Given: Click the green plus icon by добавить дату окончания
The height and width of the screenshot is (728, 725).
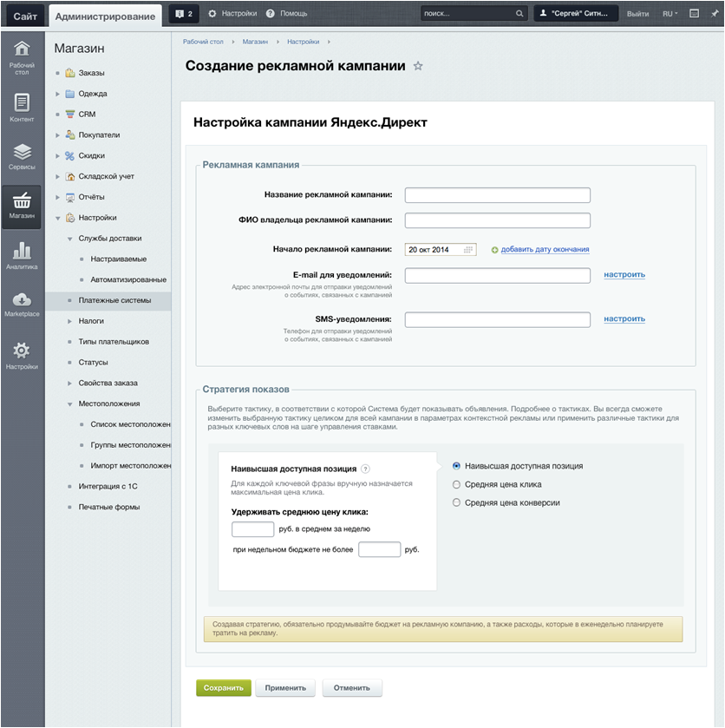Looking at the screenshot, I should pos(495,250).
